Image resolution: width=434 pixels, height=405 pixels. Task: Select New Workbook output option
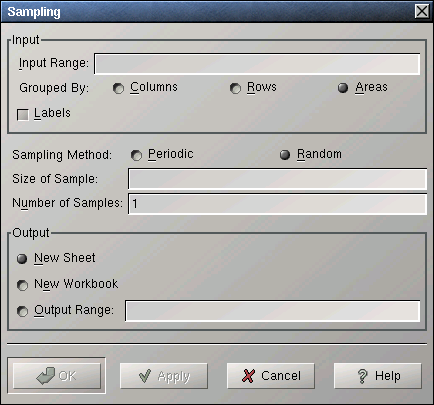[22, 285]
